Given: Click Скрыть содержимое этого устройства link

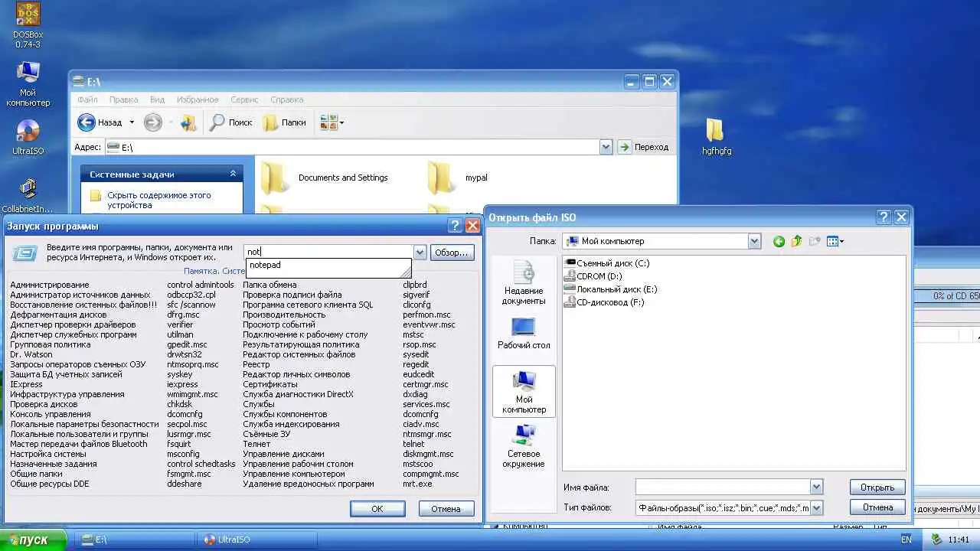Looking at the screenshot, I should (158, 200).
